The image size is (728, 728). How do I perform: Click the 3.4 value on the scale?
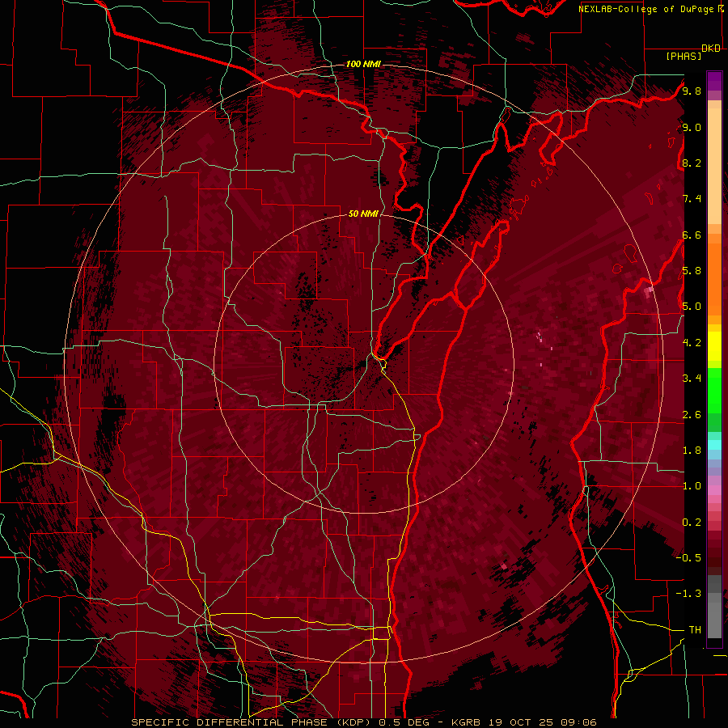click(692, 379)
